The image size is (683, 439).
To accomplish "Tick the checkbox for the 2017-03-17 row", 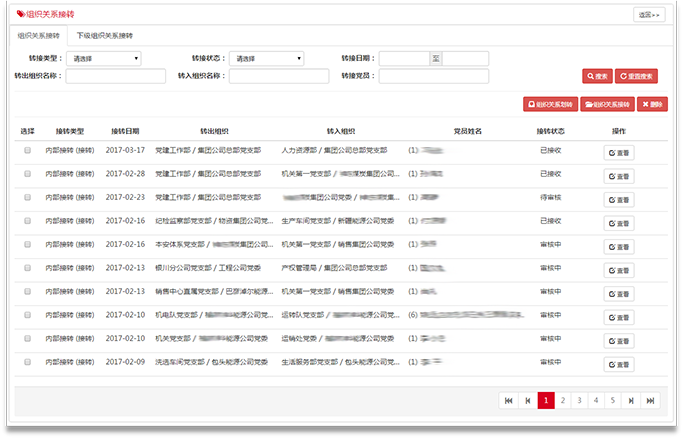I will click(x=27, y=150).
